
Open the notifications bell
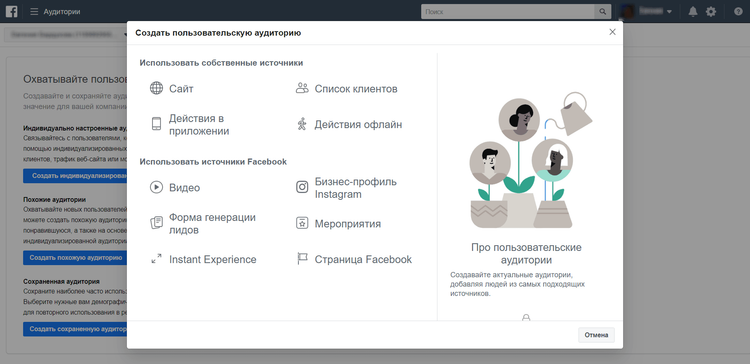693,12
